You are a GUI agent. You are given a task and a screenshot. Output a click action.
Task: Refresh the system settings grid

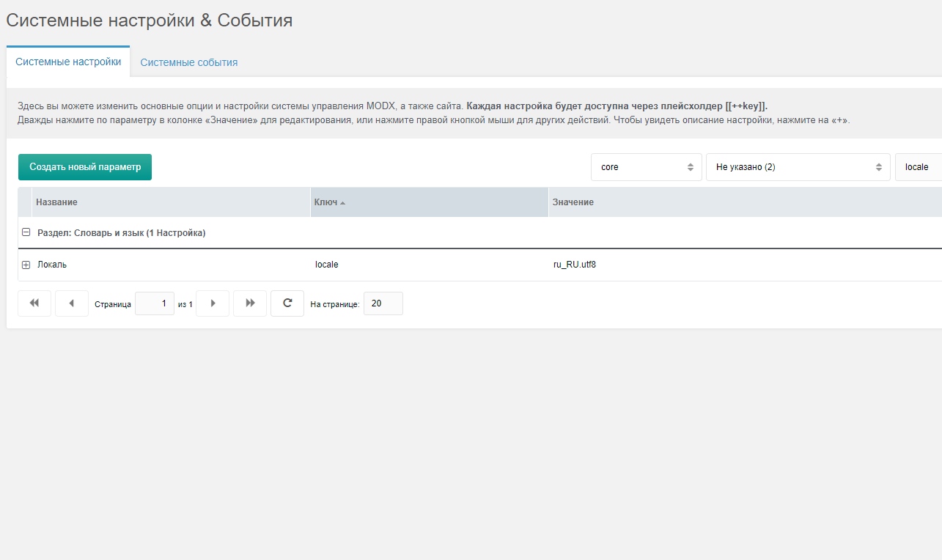click(x=287, y=303)
